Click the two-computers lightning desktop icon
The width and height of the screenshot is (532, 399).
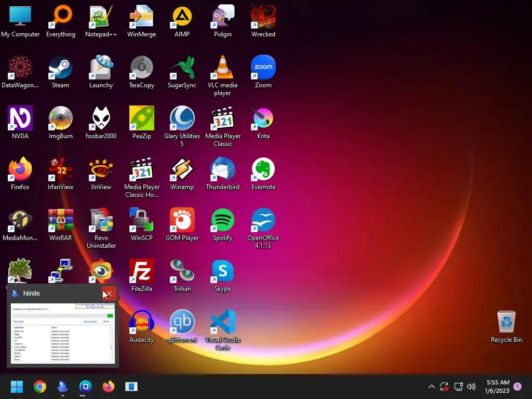coord(60,271)
